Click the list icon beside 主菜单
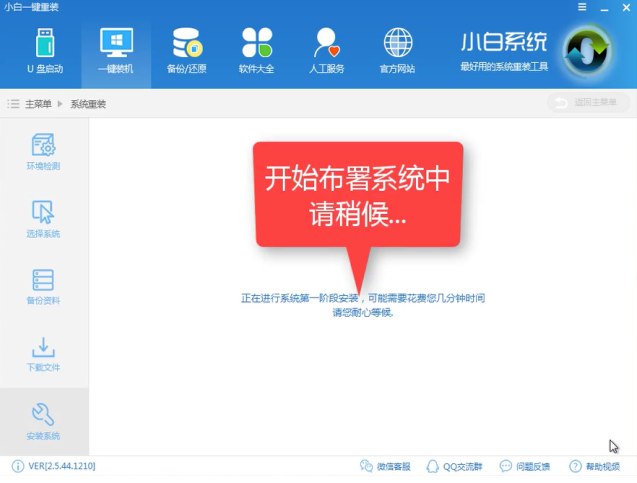This screenshot has width=637, height=483. tap(13, 104)
